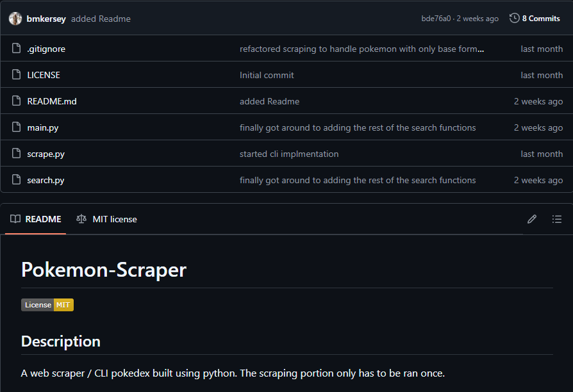This screenshot has height=392, width=573.
Task: Click 'last month' timestamp in .gitignore row
Action: tap(542, 49)
